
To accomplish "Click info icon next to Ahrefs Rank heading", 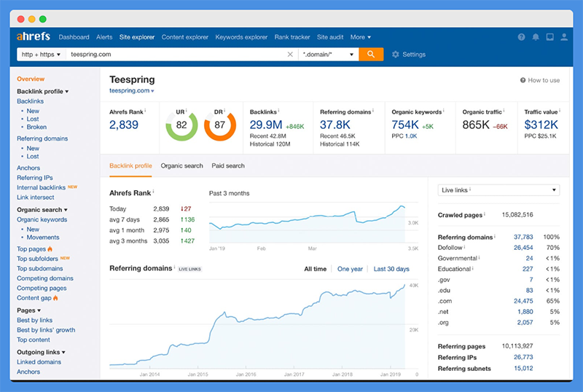I will coord(153,192).
